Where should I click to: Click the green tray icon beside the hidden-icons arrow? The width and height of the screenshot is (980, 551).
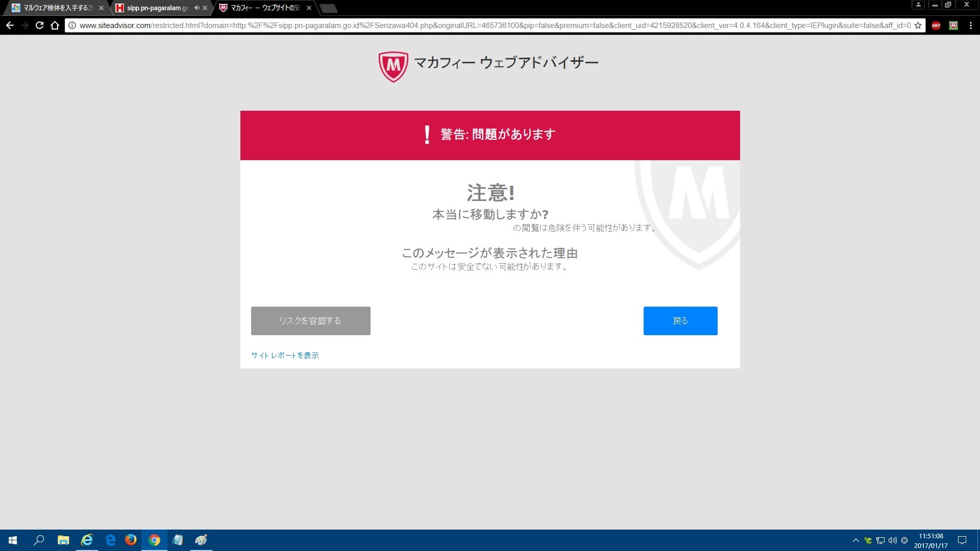(868, 540)
